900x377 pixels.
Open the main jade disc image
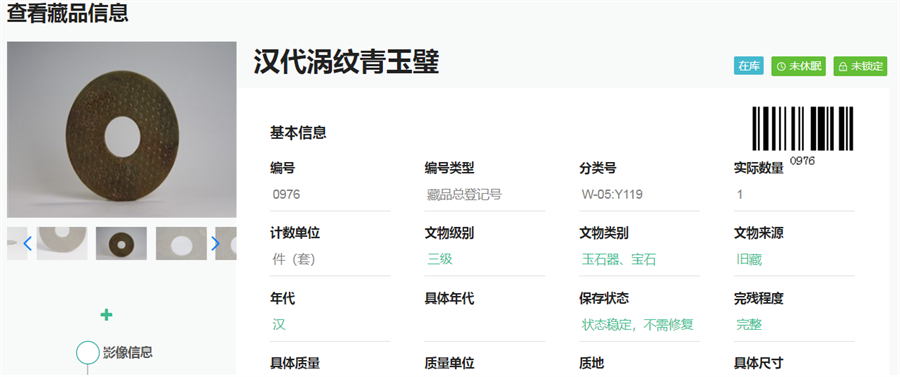[122, 129]
